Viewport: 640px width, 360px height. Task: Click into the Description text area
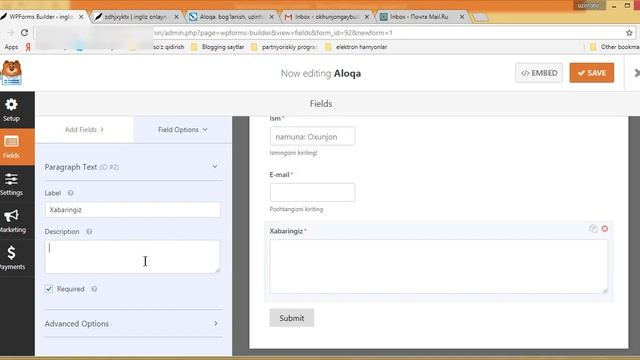click(133, 256)
